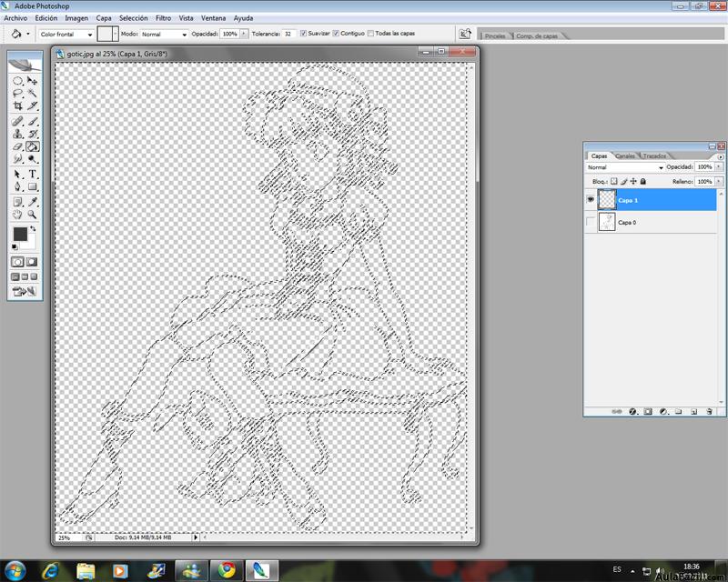Select the Brush tool
Screen dimensions: 728x582
click(33, 122)
